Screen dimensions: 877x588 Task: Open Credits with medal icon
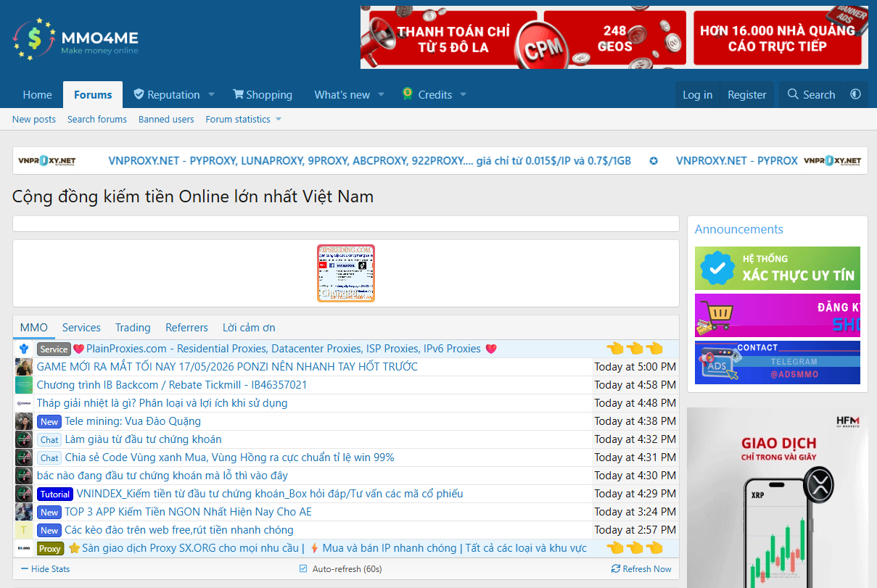pos(427,94)
